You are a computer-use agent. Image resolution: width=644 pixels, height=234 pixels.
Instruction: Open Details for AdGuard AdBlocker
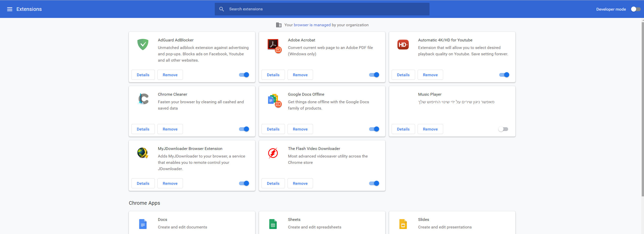[x=143, y=75]
